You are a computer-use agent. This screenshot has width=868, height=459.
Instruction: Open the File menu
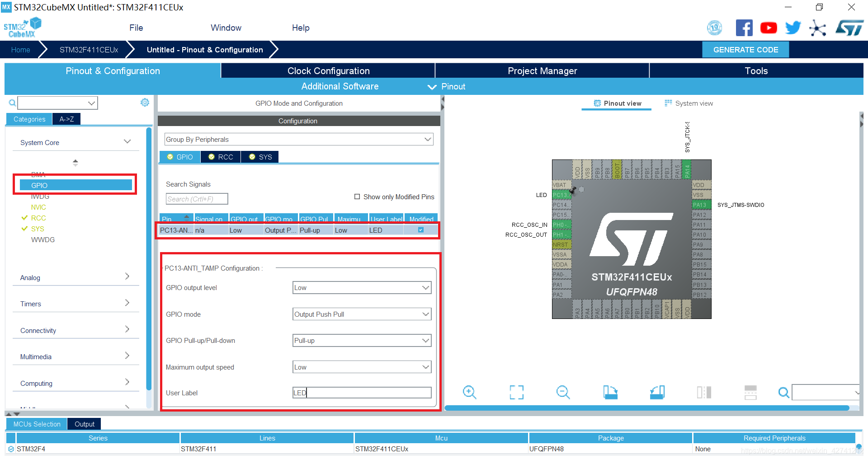coord(136,28)
